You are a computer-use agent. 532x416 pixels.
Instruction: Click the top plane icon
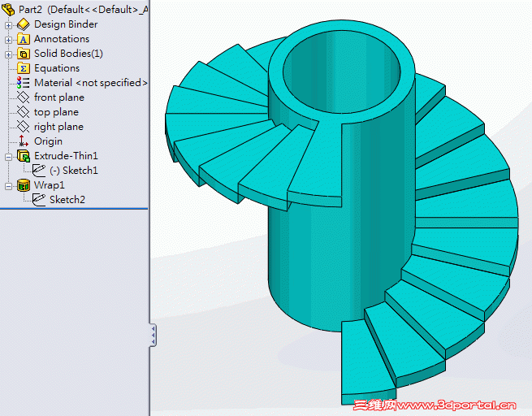click(23, 112)
